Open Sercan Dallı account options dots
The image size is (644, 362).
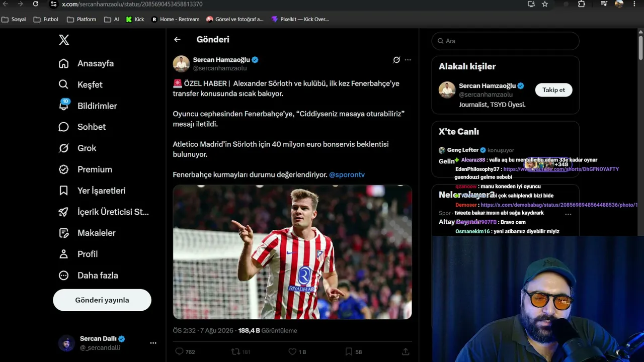click(153, 343)
